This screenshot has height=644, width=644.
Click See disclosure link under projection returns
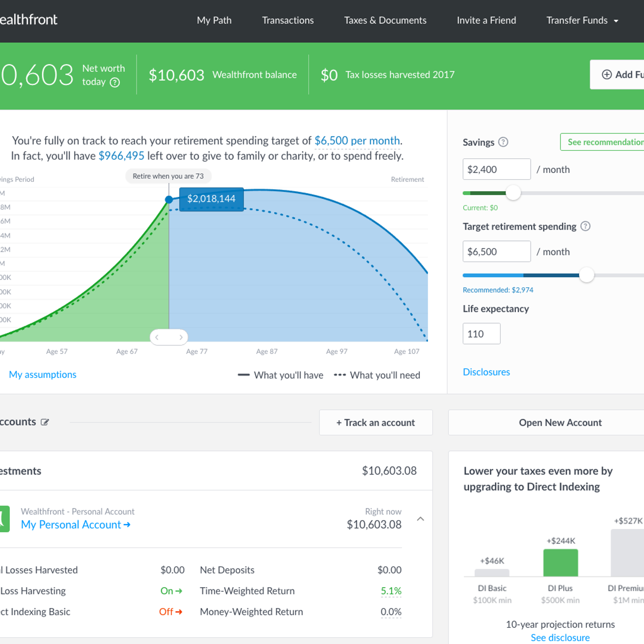[x=560, y=638]
